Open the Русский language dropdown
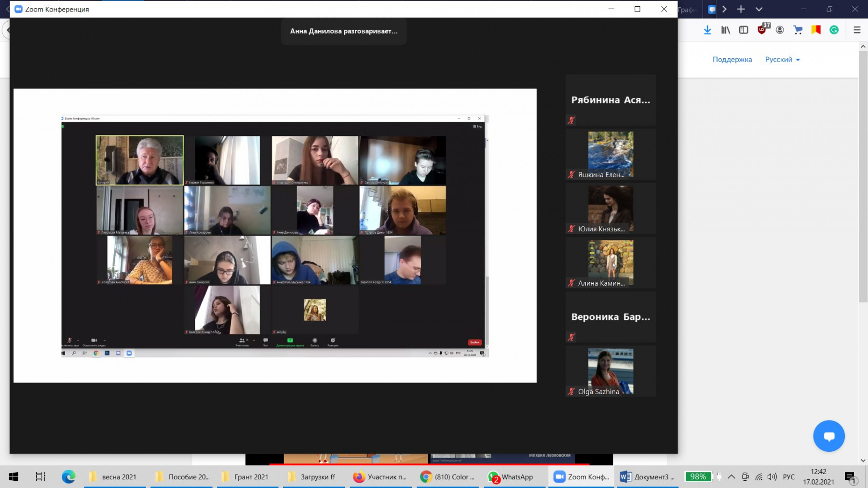Viewport: 868px width, 488px height. (x=782, y=60)
